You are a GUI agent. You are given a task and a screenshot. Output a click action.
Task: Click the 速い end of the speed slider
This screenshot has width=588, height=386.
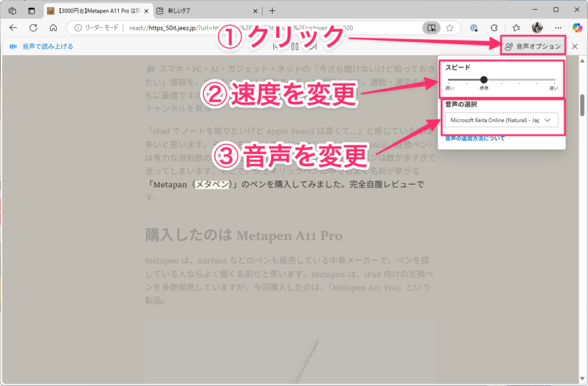point(554,88)
